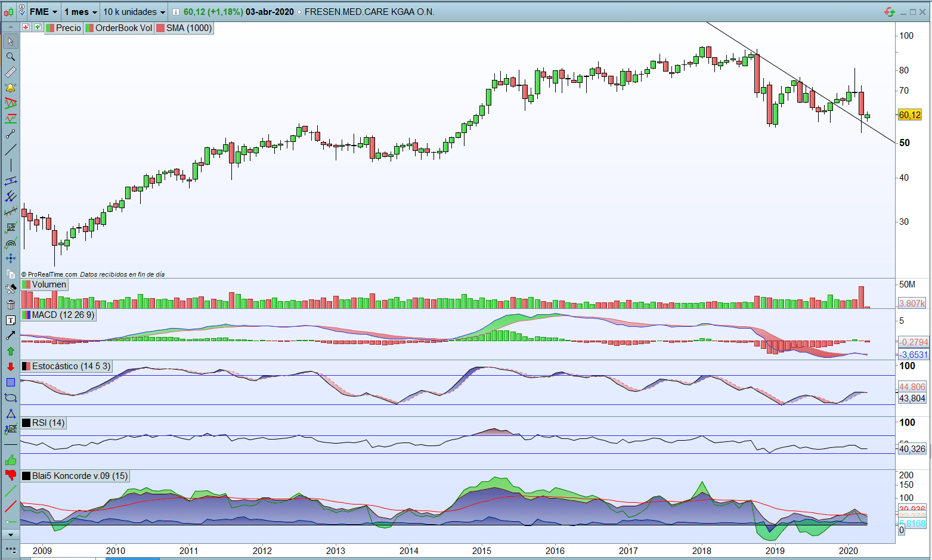Open the candlestick chart style icon
The image size is (932, 560).
[x=8, y=11]
